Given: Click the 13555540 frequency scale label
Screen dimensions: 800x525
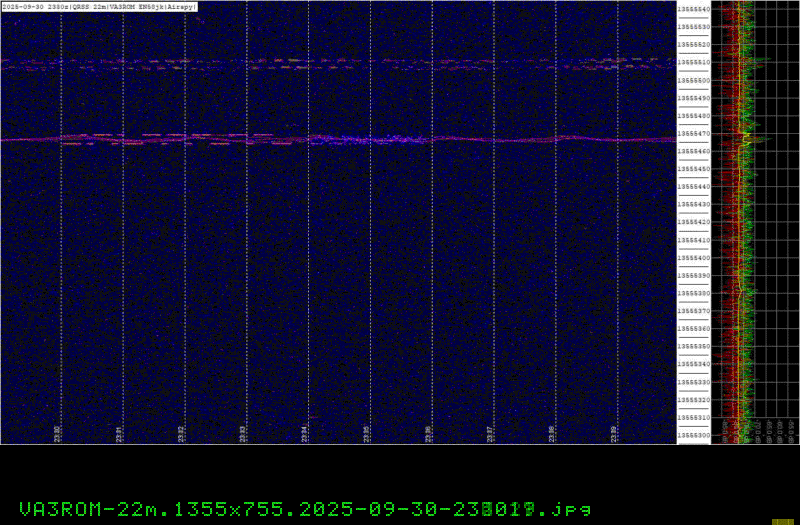Looking at the screenshot, I should tap(694, 9).
